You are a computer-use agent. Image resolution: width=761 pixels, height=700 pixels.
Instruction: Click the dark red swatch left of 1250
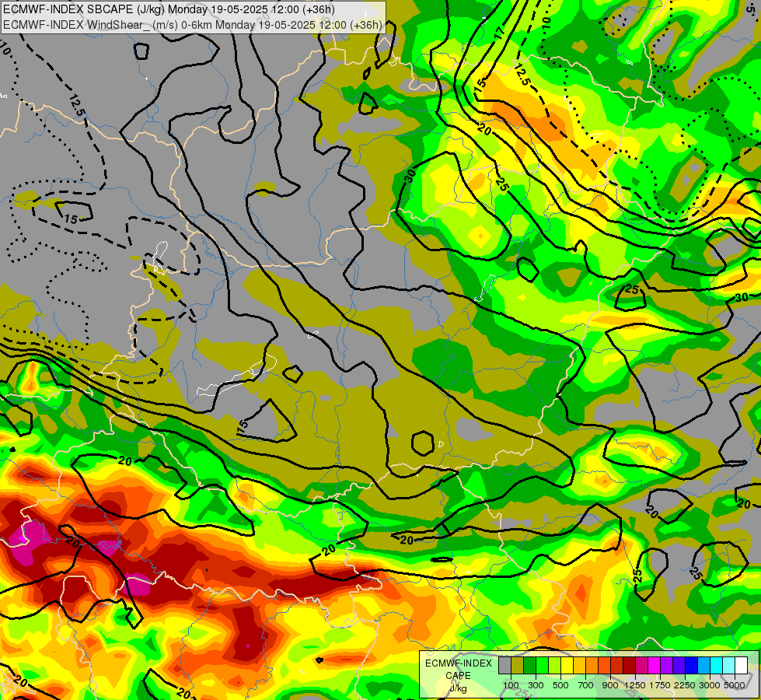point(629,666)
